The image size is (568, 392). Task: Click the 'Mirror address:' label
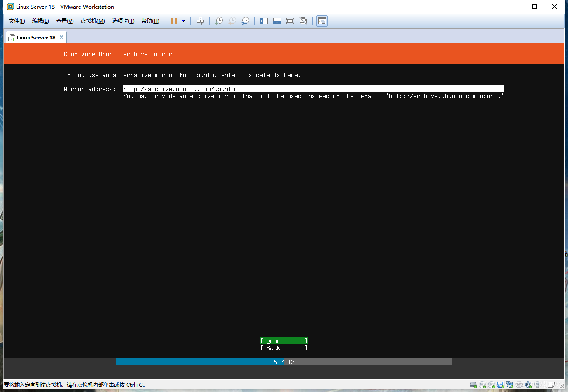90,89
